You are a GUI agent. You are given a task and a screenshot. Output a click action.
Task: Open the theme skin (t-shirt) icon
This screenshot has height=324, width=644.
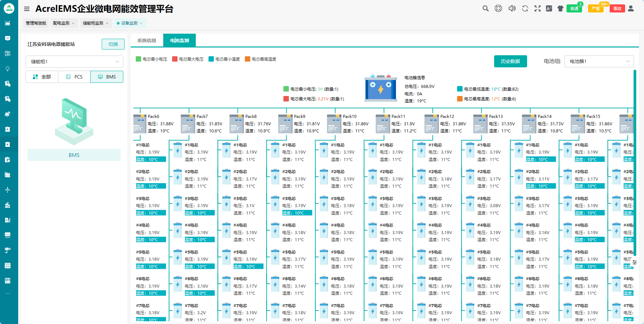[x=560, y=8]
